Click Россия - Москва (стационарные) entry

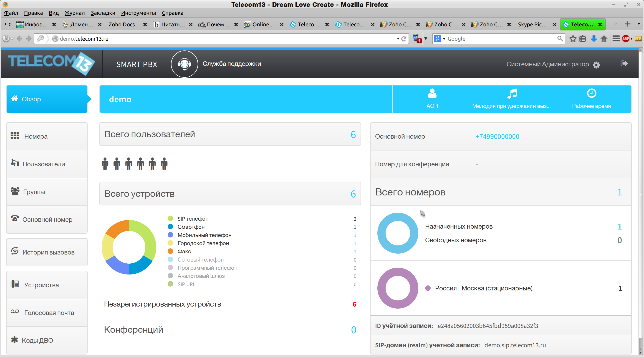(483, 288)
